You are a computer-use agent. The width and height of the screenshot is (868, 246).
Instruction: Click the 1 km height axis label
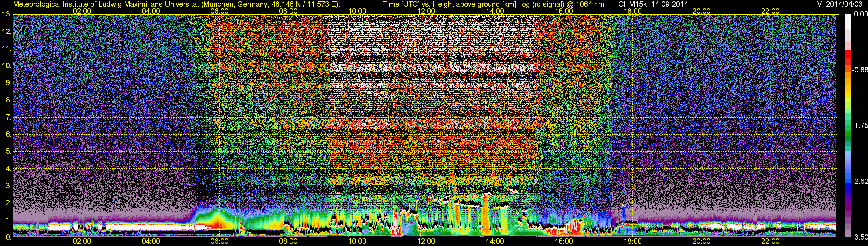click(8, 220)
